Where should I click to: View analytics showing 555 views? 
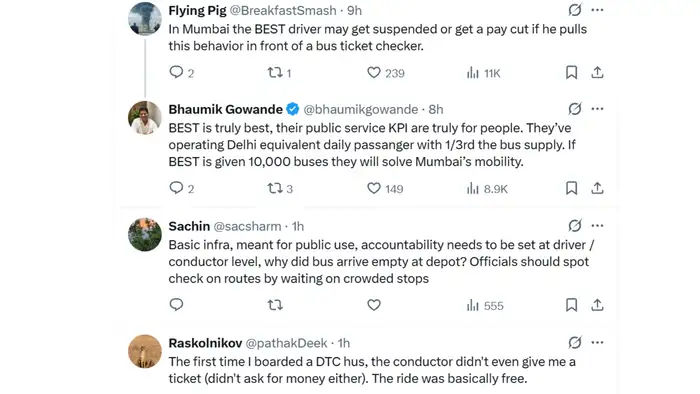point(485,306)
